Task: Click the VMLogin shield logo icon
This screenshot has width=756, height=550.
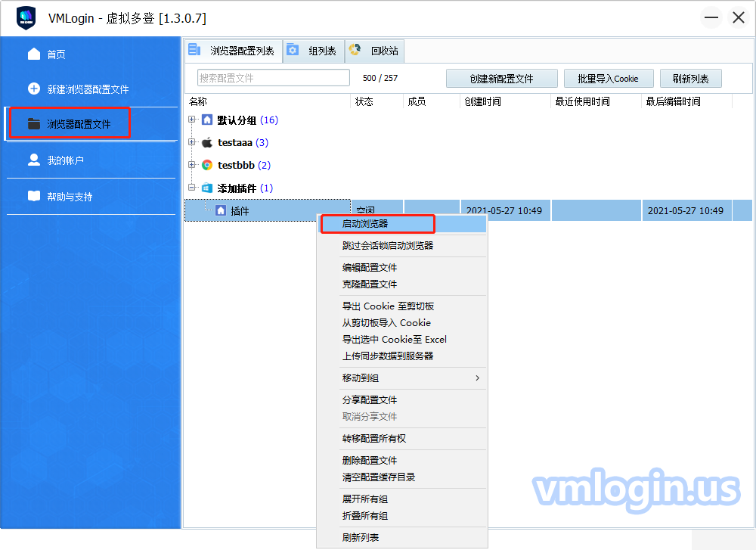Action: click(x=26, y=17)
